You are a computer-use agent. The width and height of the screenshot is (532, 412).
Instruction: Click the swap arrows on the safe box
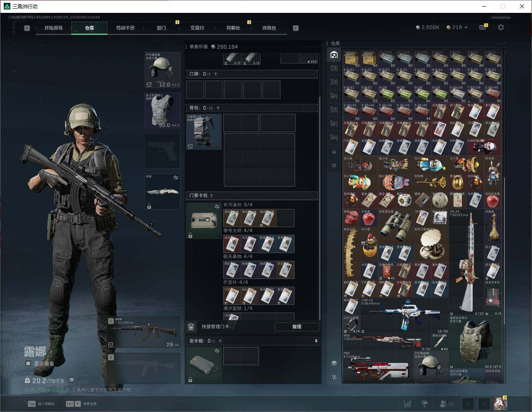[x=217, y=351]
